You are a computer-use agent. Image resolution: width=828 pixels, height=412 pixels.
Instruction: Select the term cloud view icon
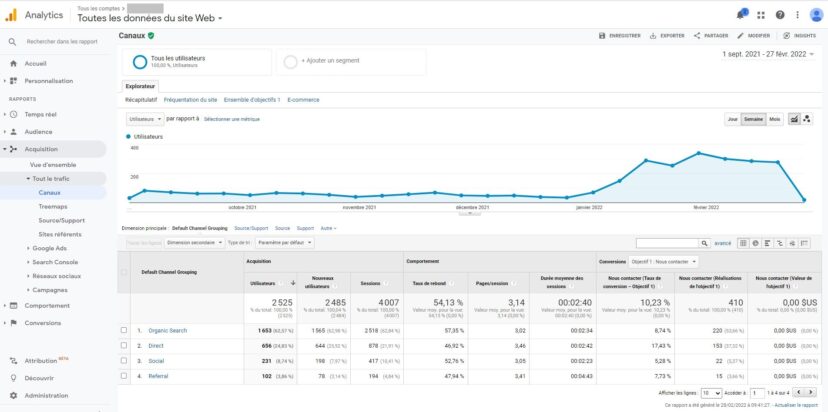(792, 243)
